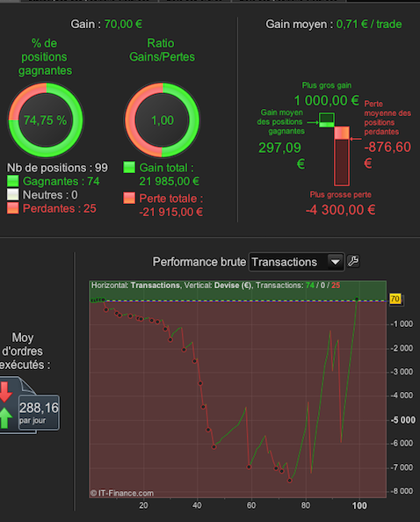The width and height of the screenshot is (420, 522).
Task: Click 'Gain moyen des positions gagnantes' label
Action: click(280, 122)
